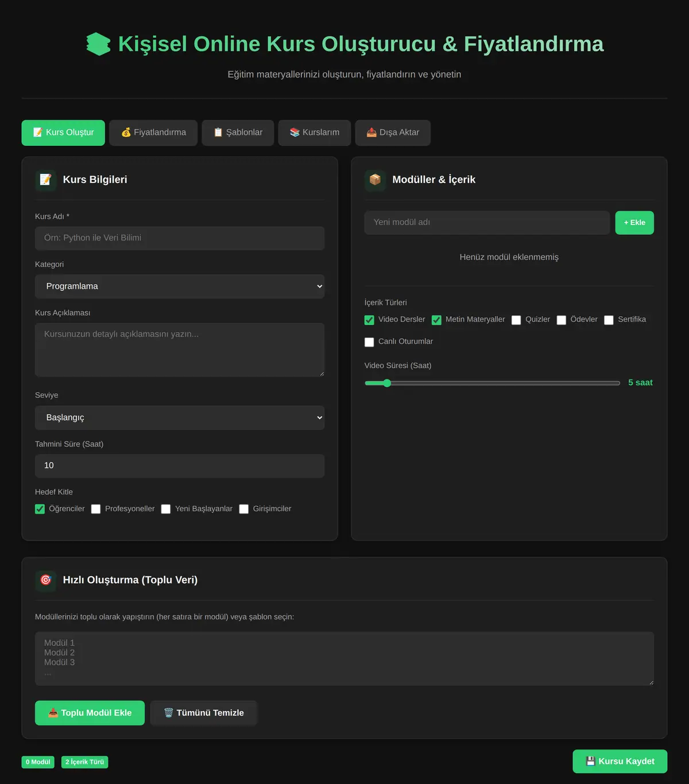689x784 pixels.
Task: Click the green stacked-layers logo icon
Action: [x=98, y=44]
